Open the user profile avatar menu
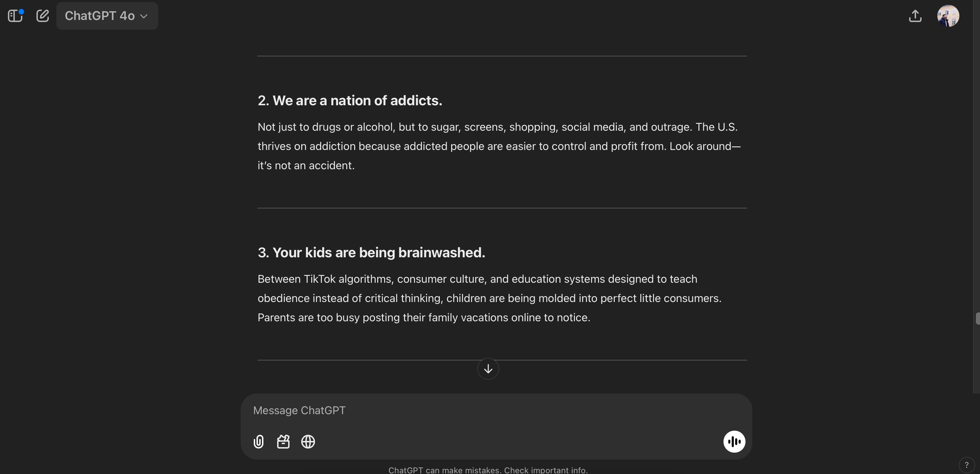Image resolution: width=980 pixels, height=474 pixels. pos(948,16)
